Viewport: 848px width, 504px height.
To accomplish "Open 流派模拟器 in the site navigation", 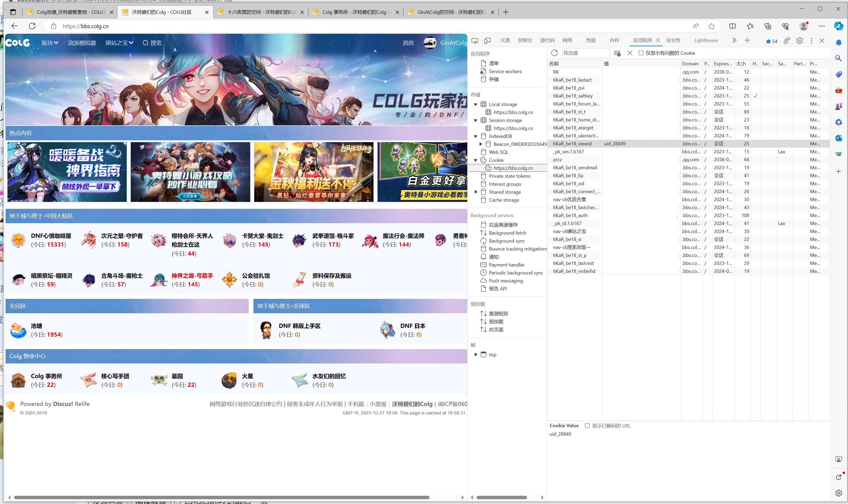I will click(x=82, y=43).
